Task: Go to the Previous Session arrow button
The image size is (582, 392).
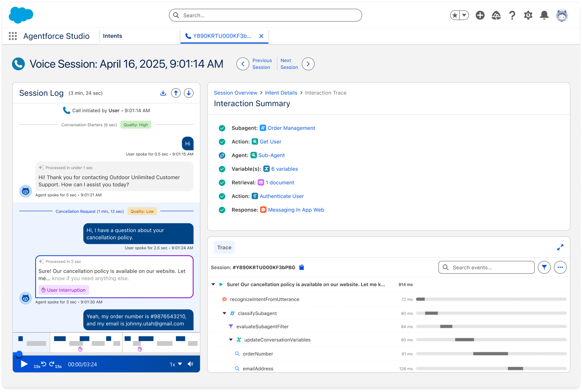Action: pyautogui.click(x=243, y=64)
